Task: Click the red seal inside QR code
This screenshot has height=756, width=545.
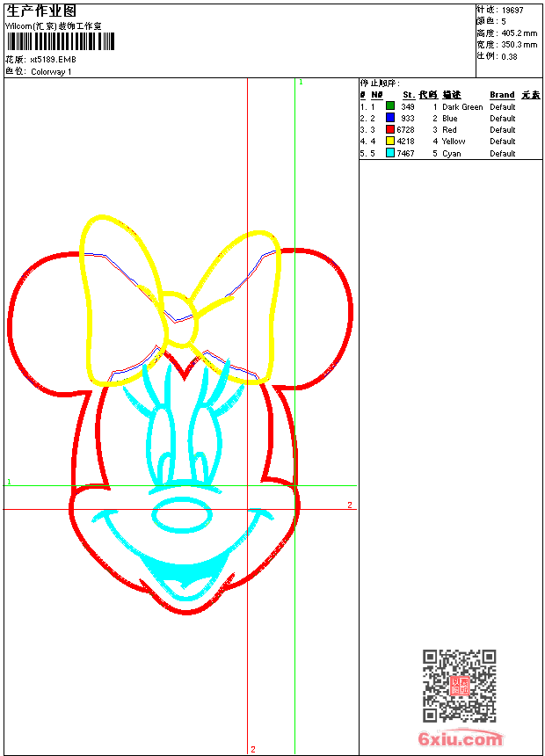Action: (459, 687)
